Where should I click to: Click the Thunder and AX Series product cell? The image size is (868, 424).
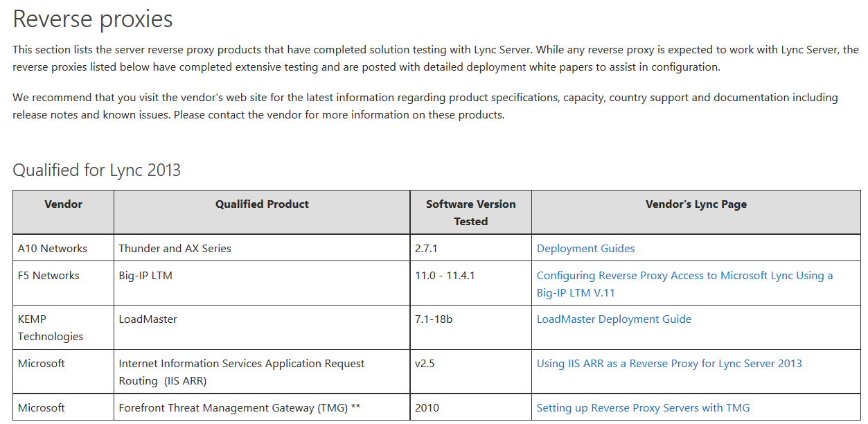(x=262, y=248)
